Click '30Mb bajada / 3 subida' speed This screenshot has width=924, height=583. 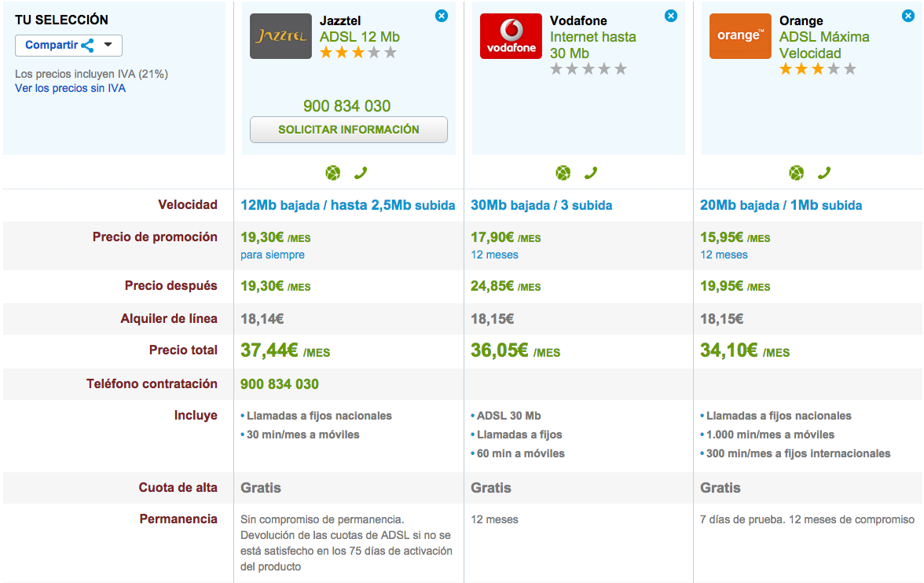(x=541, y=205)
